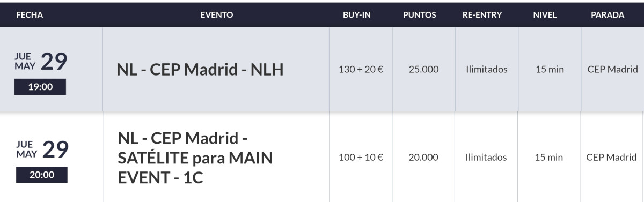Select the 20:00 time badge
The width and height of the screenshot is (644, 202).
click(42, 175)
